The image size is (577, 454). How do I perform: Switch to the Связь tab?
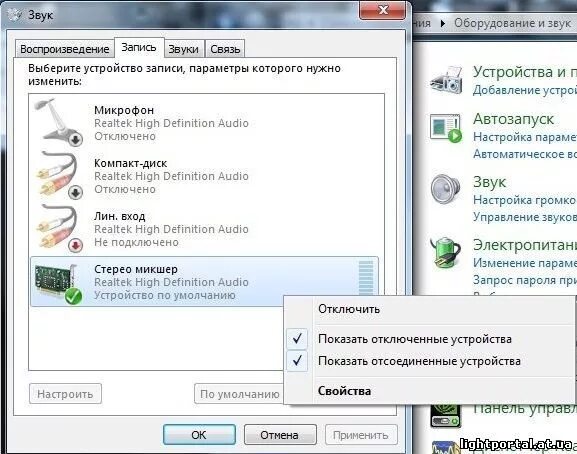[x=225, y=49]
